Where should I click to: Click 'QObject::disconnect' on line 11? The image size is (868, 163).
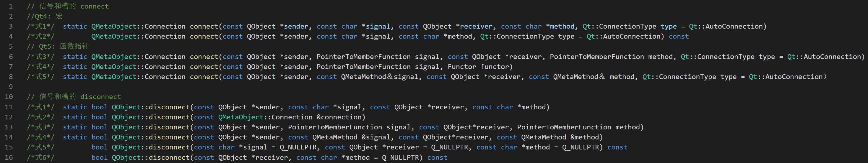[151, 107]
